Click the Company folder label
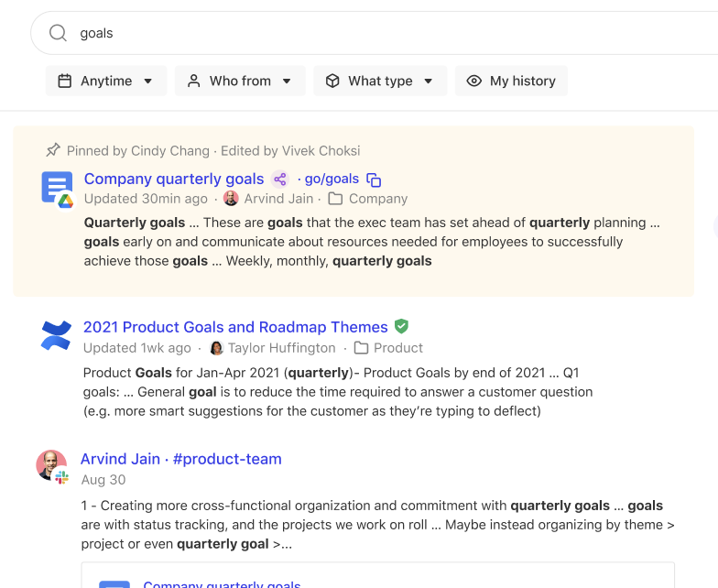Viewport: 718px width, 588px height. click(x=378, y=199)
